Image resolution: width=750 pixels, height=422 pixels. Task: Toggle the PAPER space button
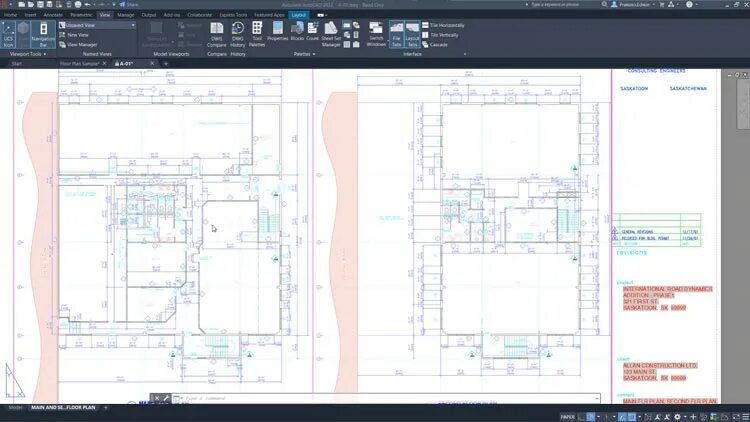tap(567, 417)
